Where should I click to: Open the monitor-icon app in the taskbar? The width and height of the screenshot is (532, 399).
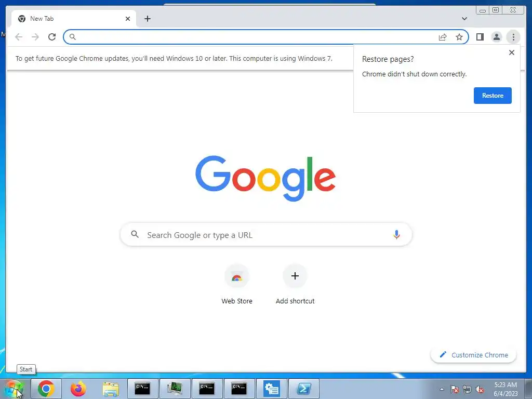point(175,389)
